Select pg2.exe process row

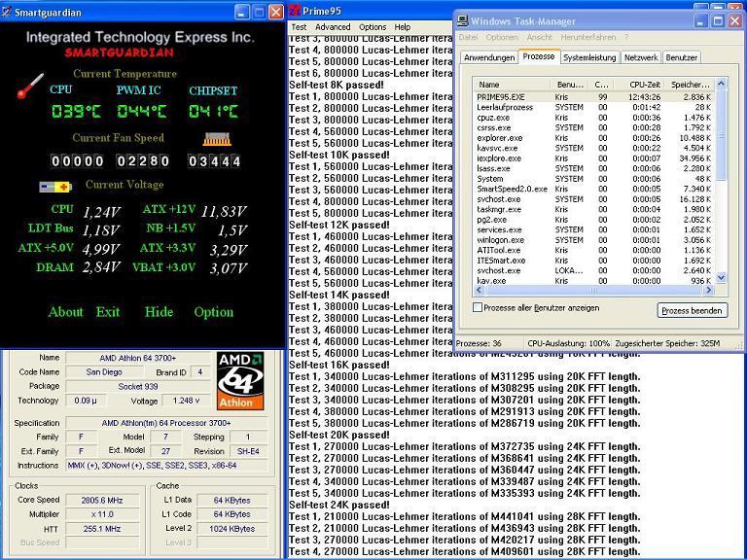594,220
